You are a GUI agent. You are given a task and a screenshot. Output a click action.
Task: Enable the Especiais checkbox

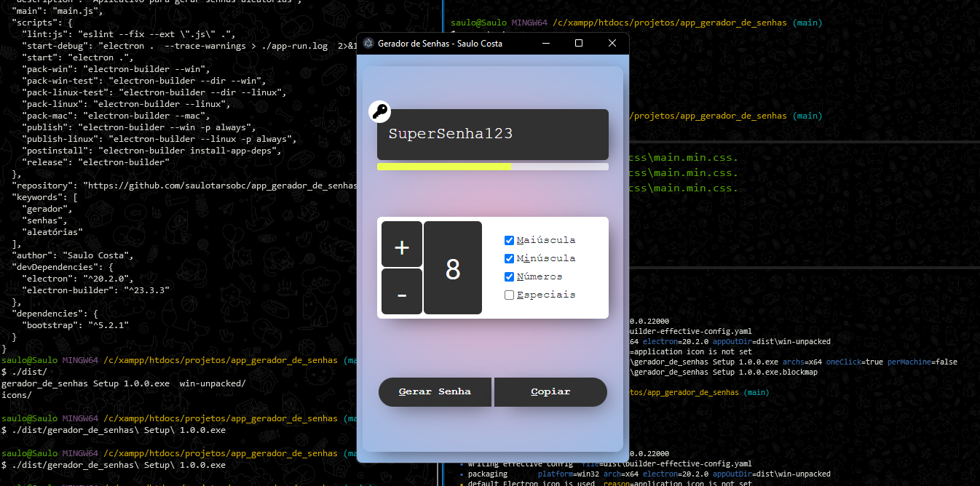coord(510,295)
